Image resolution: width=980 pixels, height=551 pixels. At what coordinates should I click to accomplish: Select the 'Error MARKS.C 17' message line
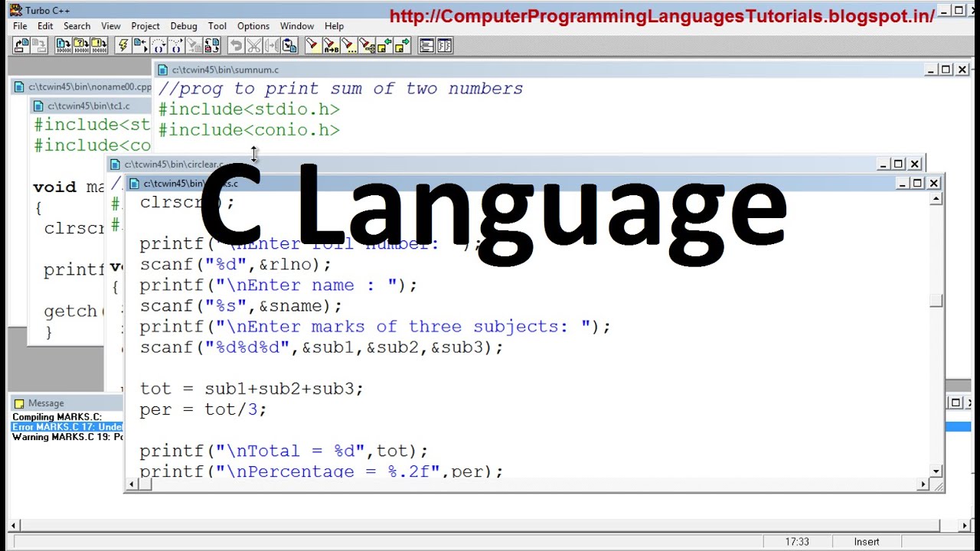(x=67, y=427)
